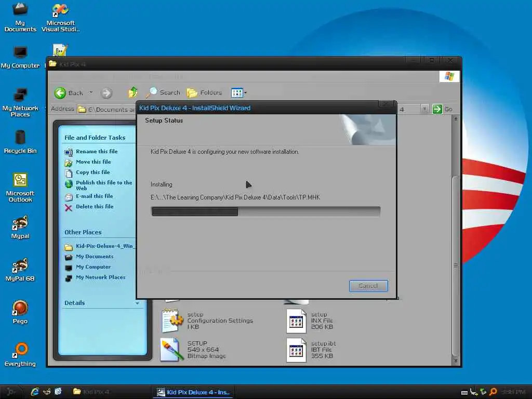
Task: Go to My Computer in Other Places
Action: tap(94, 267)
